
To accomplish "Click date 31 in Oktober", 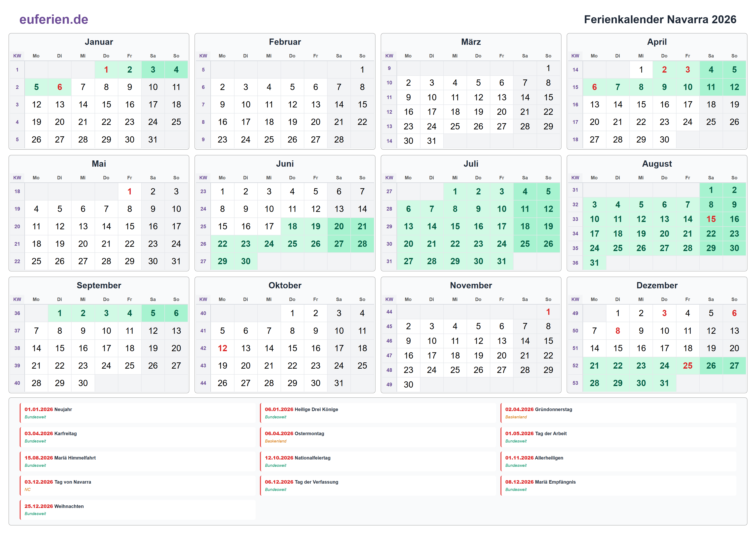I will [x=339, y=383].
